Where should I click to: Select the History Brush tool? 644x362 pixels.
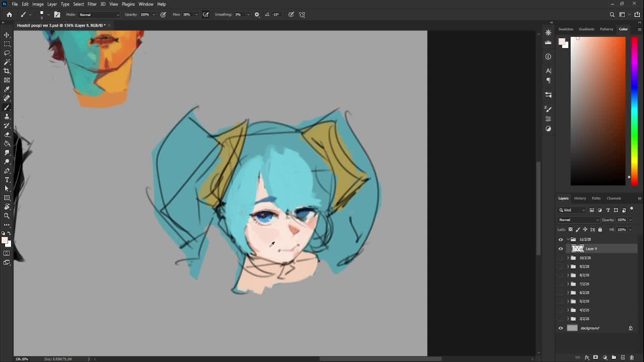pyautogui.click(x=7, y=125)
